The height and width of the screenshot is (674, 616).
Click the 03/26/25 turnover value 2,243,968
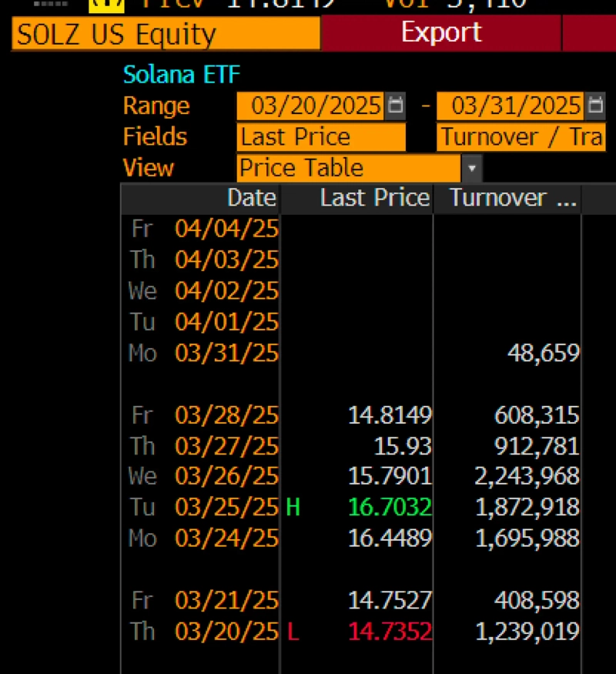(x=527, y=476)
